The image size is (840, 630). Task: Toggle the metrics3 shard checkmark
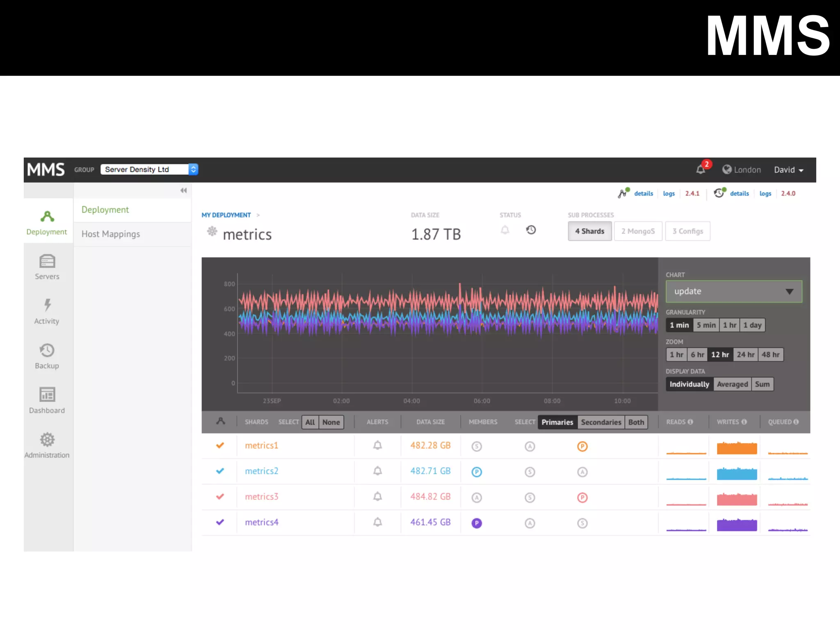[220, 497]
